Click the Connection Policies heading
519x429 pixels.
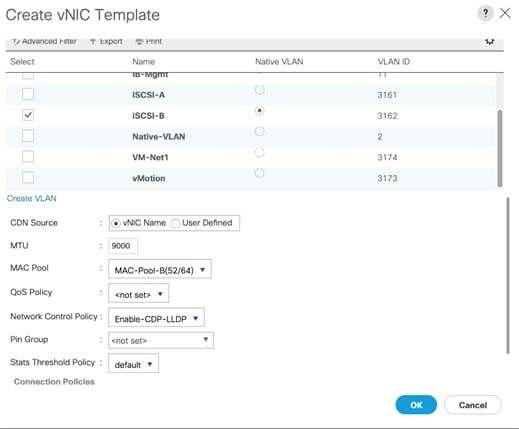coord(54,382)
